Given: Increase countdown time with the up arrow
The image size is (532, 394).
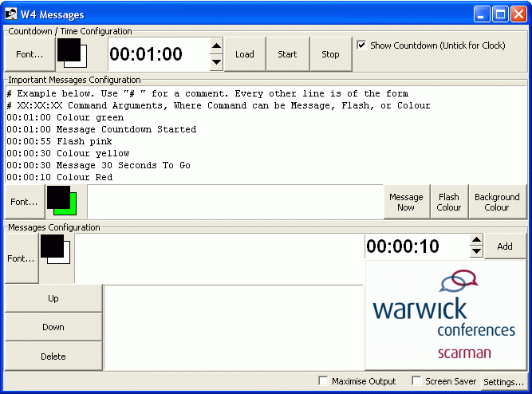Looking at the screenshot, I should pos(216,47).
